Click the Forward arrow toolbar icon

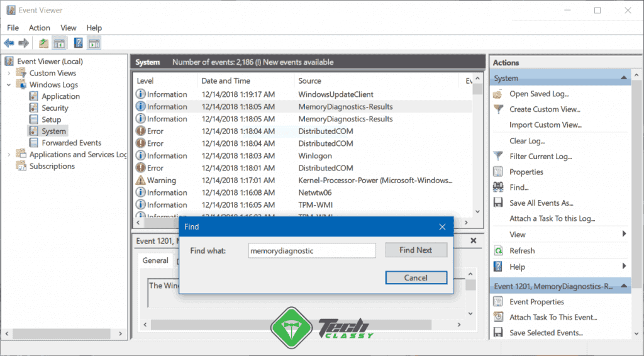tap(24, 43)
